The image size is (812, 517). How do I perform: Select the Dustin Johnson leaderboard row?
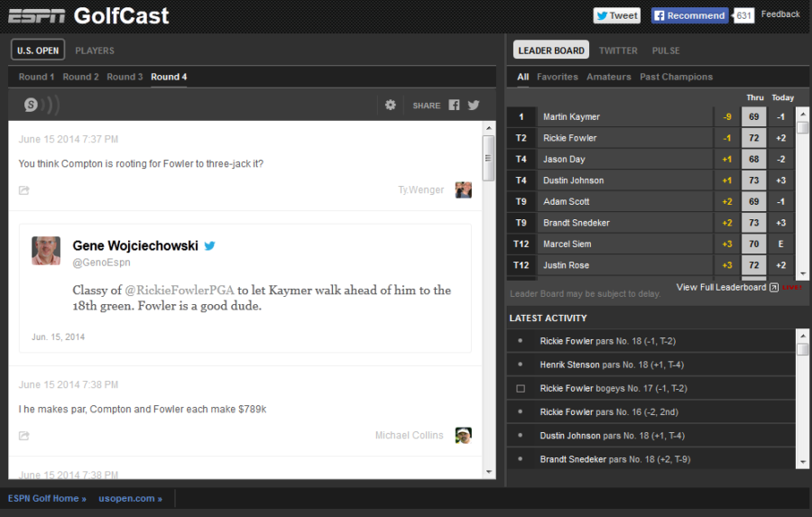pos(651,180)
